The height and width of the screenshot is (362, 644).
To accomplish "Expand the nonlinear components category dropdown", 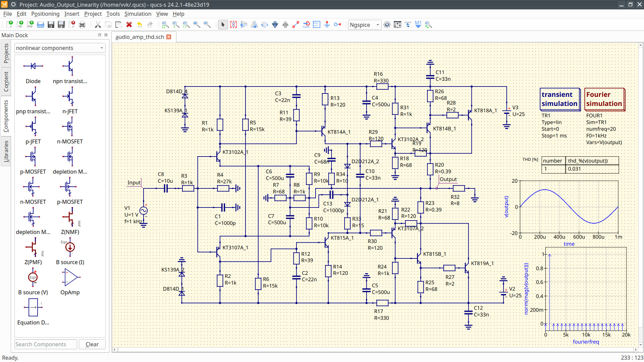I will 60,48.
